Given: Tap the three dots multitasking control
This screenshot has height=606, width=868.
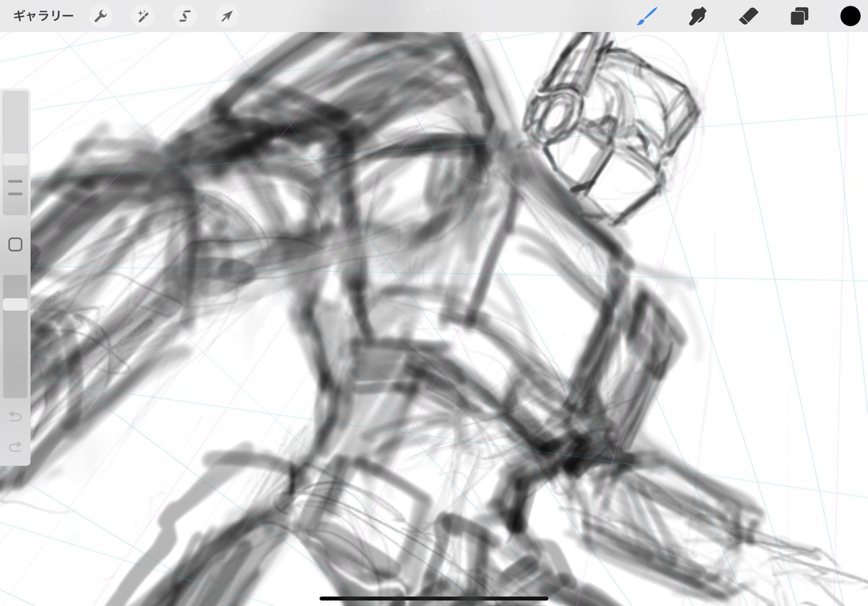Looking at the screenshot, I should [434, 8].
